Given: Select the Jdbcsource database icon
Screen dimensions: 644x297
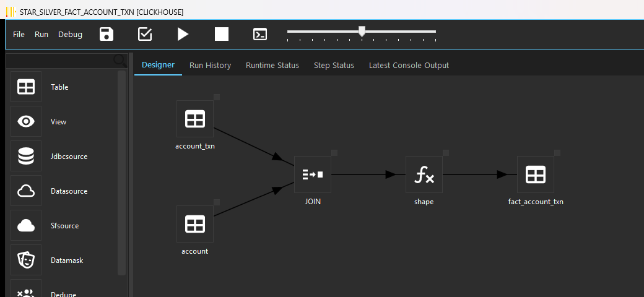Looking at the screenshot, I should click(26, 157).
